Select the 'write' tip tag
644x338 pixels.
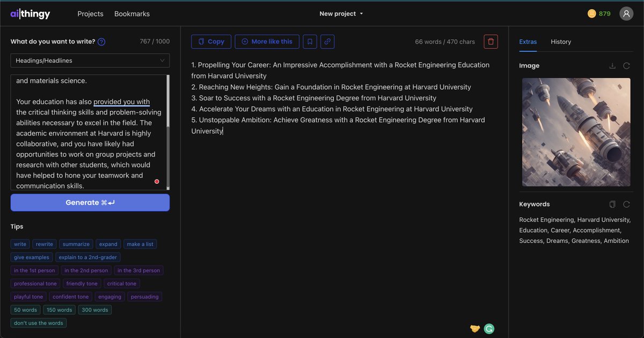click(x=20, y=244)
